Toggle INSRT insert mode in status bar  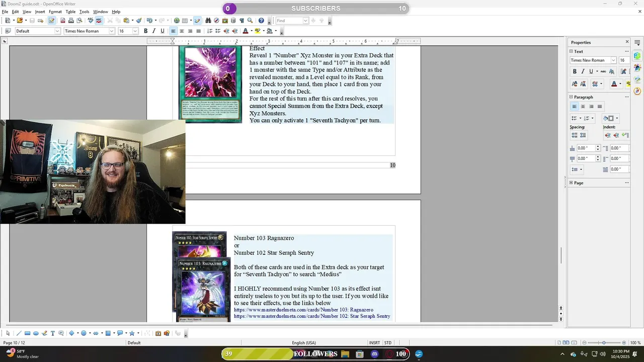(x=374, y=343)
